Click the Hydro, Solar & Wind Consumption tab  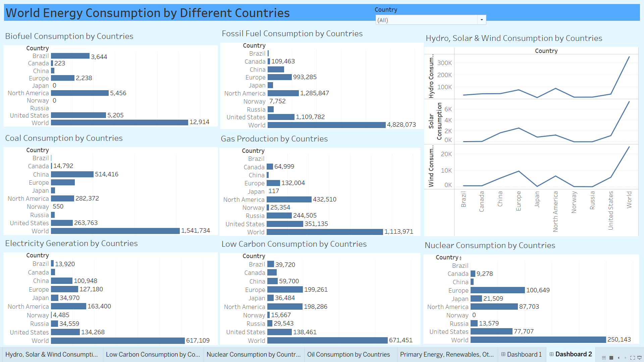tap(51, 354)
